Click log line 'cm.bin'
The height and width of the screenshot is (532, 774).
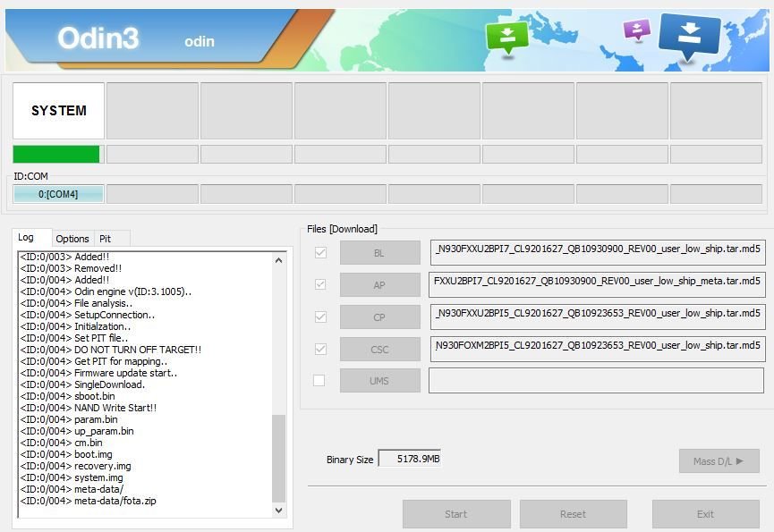pyautogui.click(x=61, y=443)
